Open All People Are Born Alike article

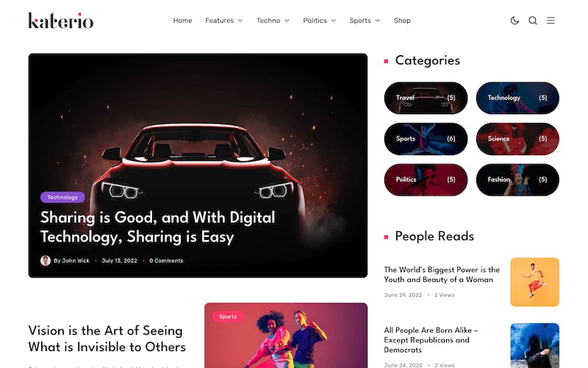[x=431, y=340]
